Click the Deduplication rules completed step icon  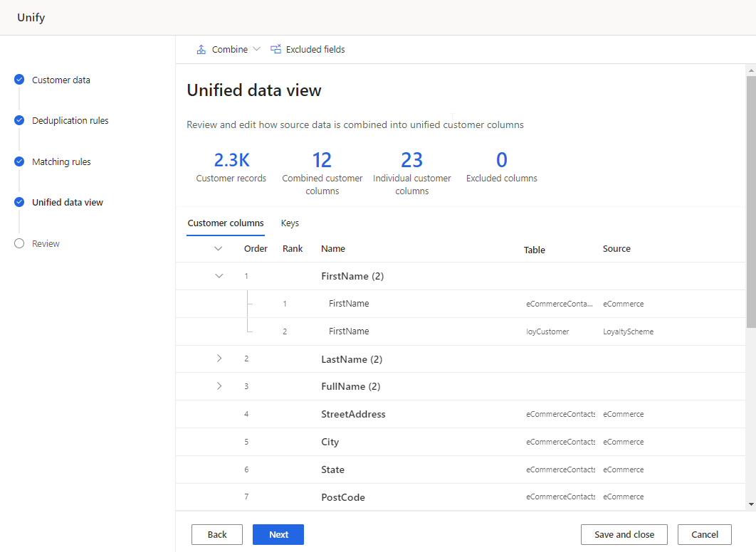tap(19, 120)
